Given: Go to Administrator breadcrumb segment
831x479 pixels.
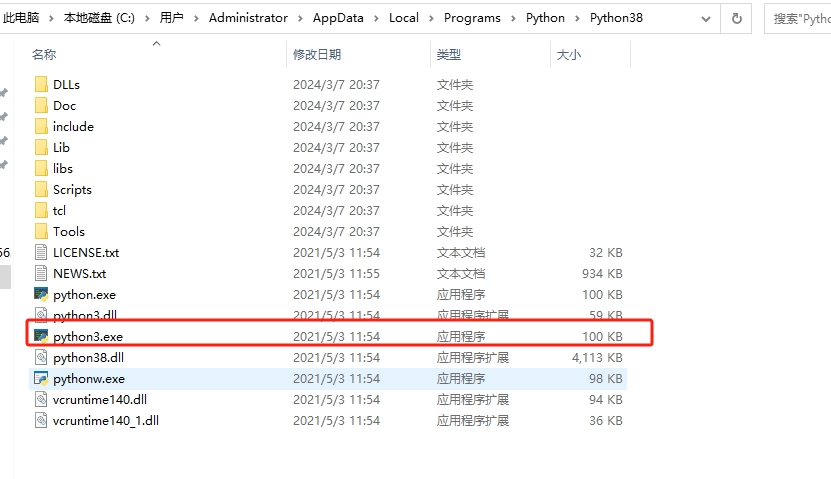Looking at the screenshot, I should pos(248,18).
